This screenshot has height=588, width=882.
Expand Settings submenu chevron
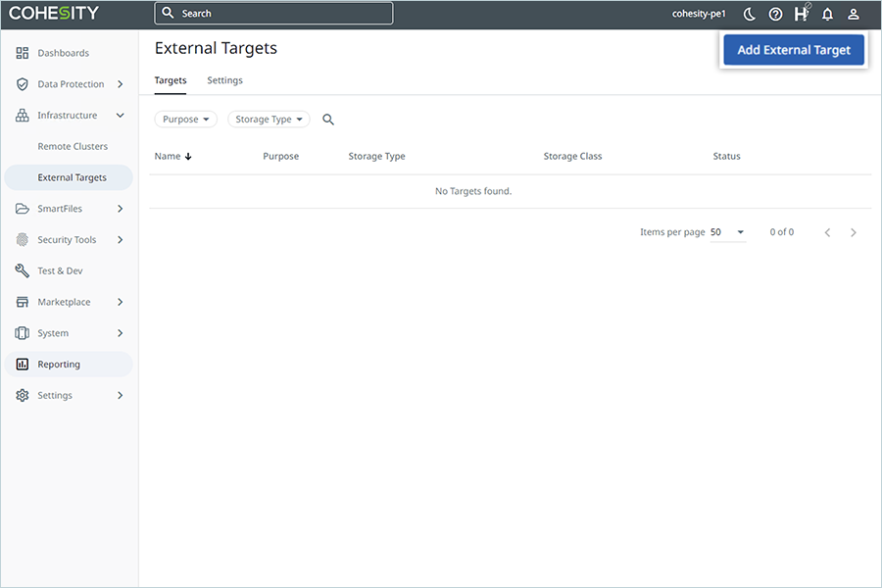[x=120, y=396]
